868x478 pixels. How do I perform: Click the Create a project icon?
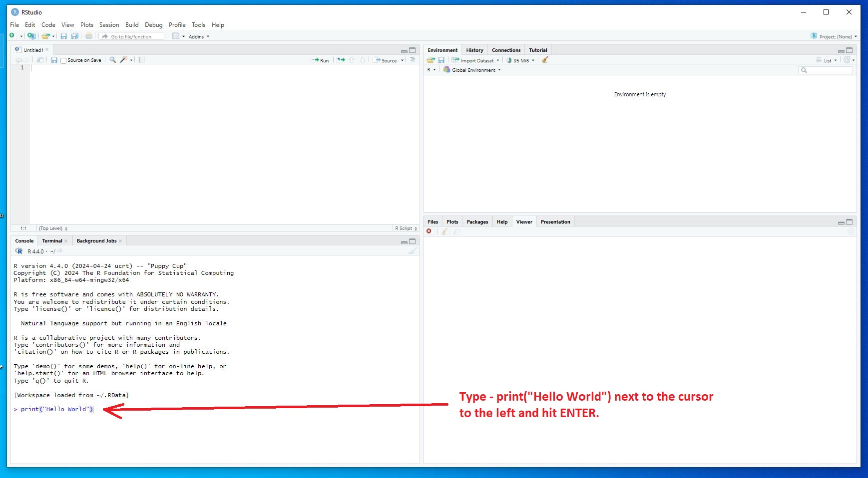point(31,36)
